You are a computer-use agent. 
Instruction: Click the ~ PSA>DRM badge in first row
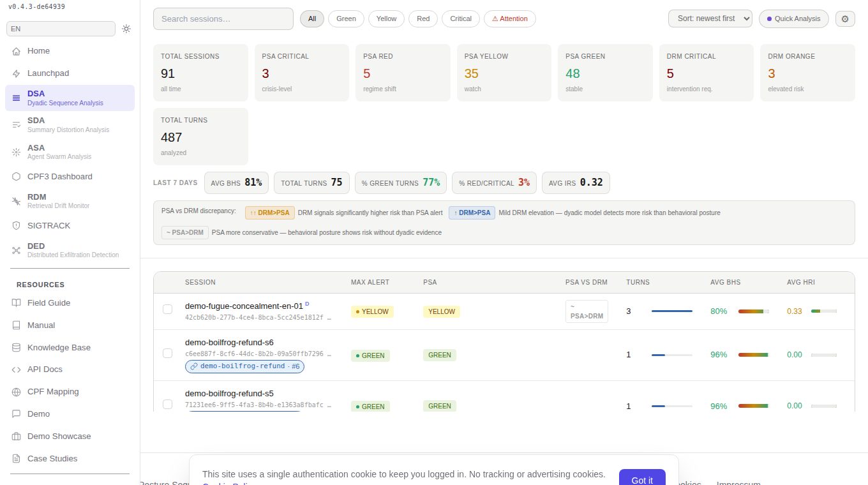click(587, 311)
